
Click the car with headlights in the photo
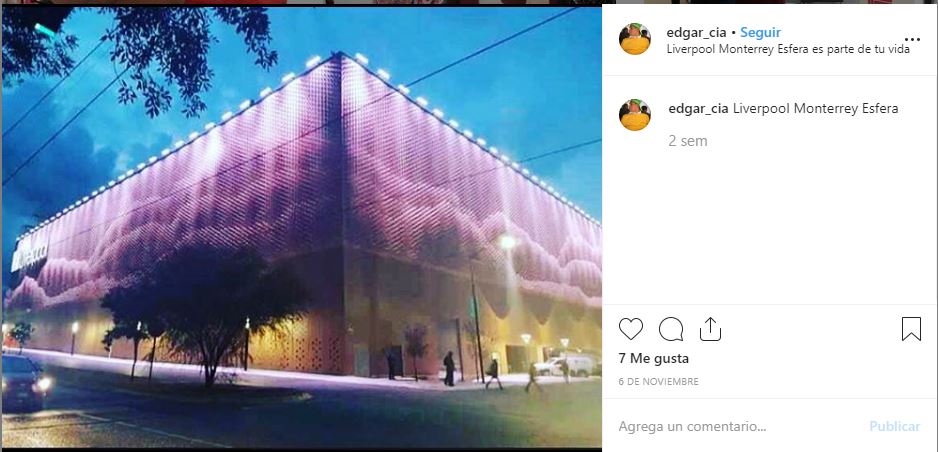click(x=24, y=381)
